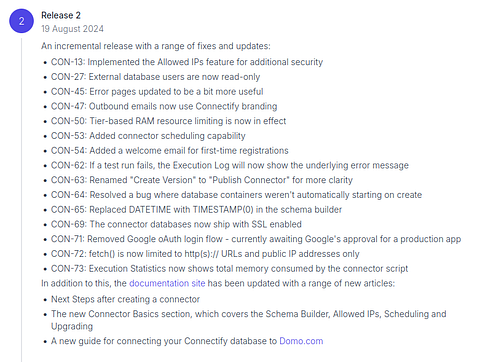Click the Release 2 heading
The height and width of the screenshot is (362, 480).
tap(61, 15)
